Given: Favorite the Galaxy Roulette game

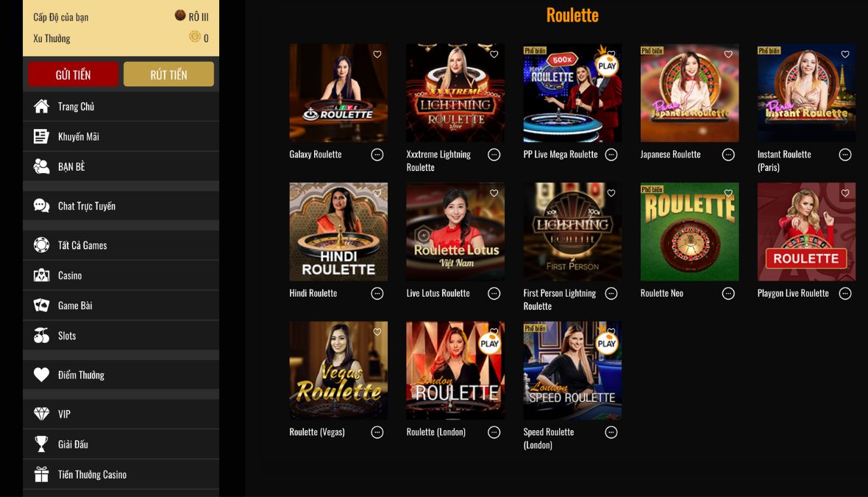Looking at the screenshot, I should tap(377, 54).
